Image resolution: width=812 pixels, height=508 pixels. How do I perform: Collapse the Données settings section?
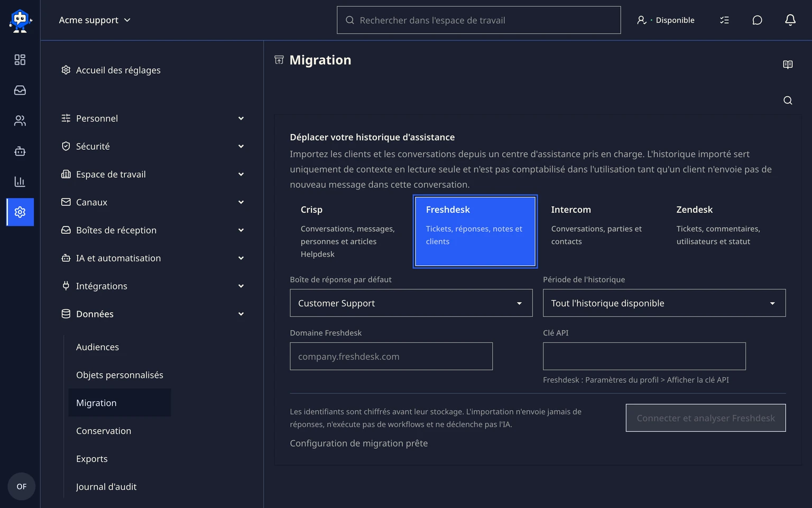[x=153, y=314]
